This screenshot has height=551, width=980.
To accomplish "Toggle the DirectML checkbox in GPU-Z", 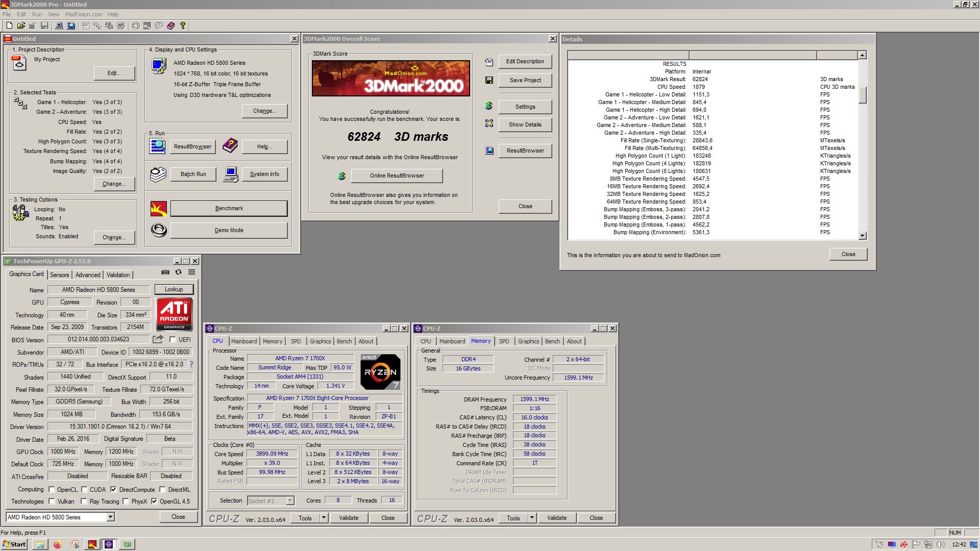I will (x=162, y=489).
